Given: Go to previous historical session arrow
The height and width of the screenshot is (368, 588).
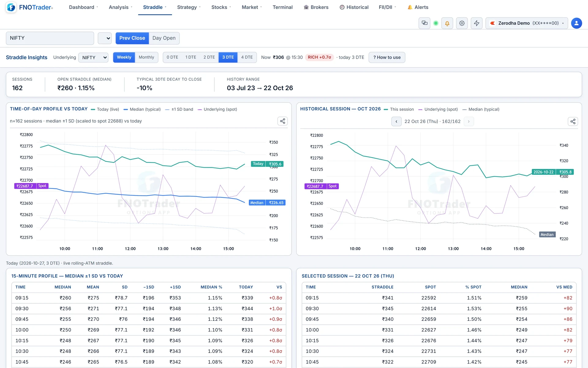Looking at the screenshot, I should [396, 121].
